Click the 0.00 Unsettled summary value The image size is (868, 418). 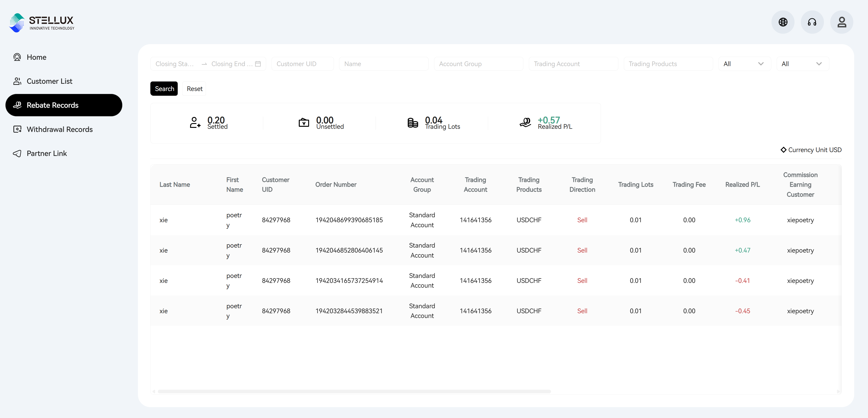[325, 120]
